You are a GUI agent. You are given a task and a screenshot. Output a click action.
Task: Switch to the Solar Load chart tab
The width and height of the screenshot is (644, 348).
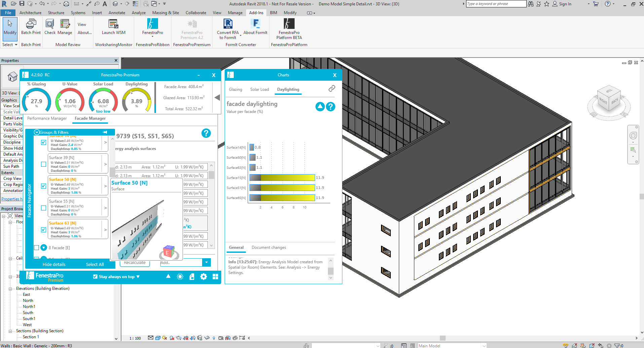pyautogui.click(x=259, y=89)
